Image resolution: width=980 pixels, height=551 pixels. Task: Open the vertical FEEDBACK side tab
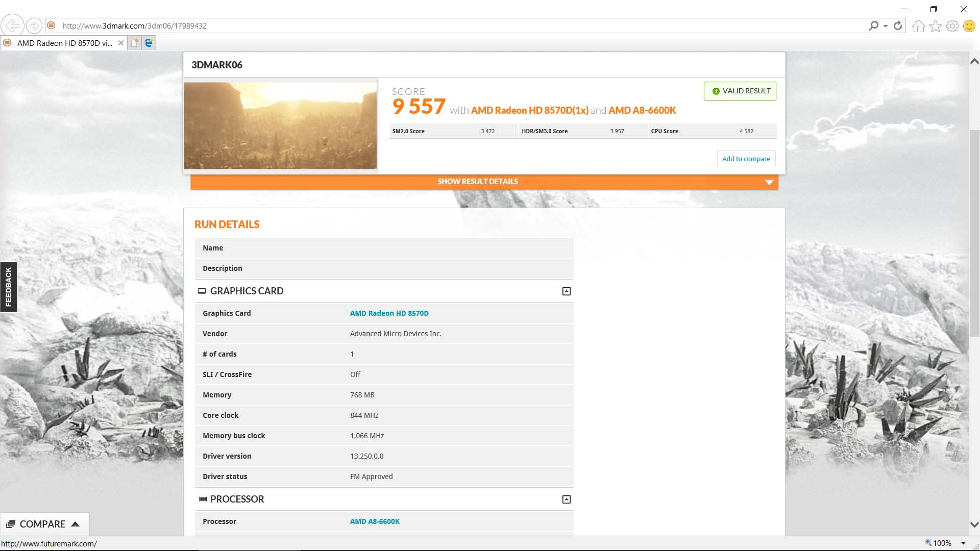click(8, 287)
